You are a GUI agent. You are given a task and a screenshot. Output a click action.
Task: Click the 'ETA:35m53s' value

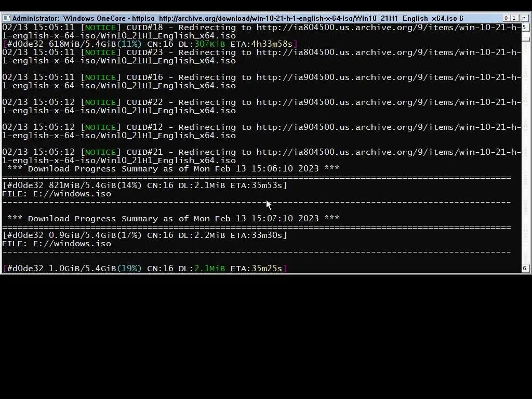tap(256, 185)
